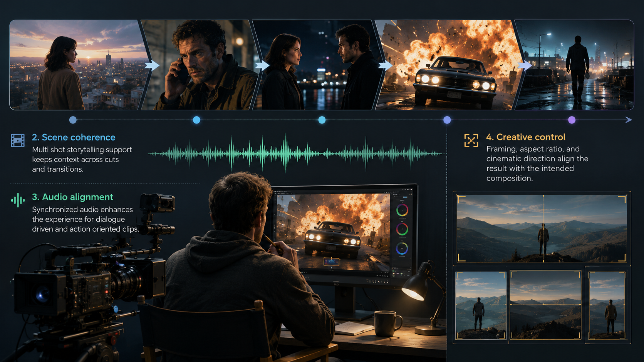
Task: Jump to the timeline dot under the couple frame
Action: coord(322,120)
